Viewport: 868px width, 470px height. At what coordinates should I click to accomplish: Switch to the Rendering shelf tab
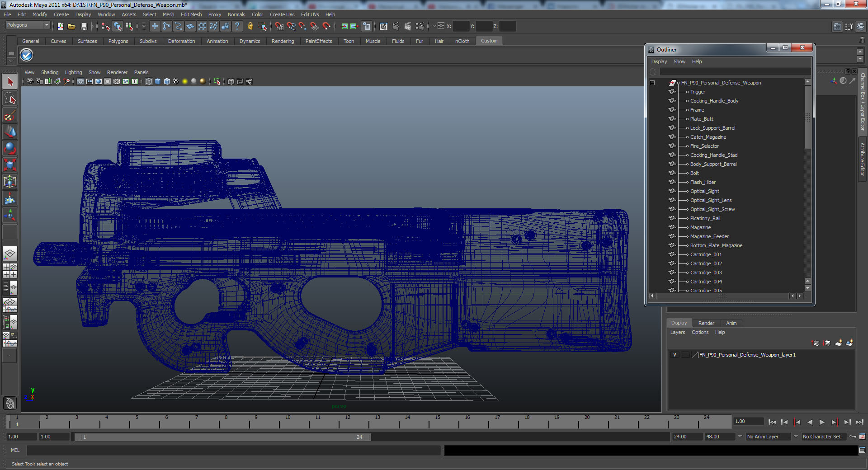(x=283, y=41)
